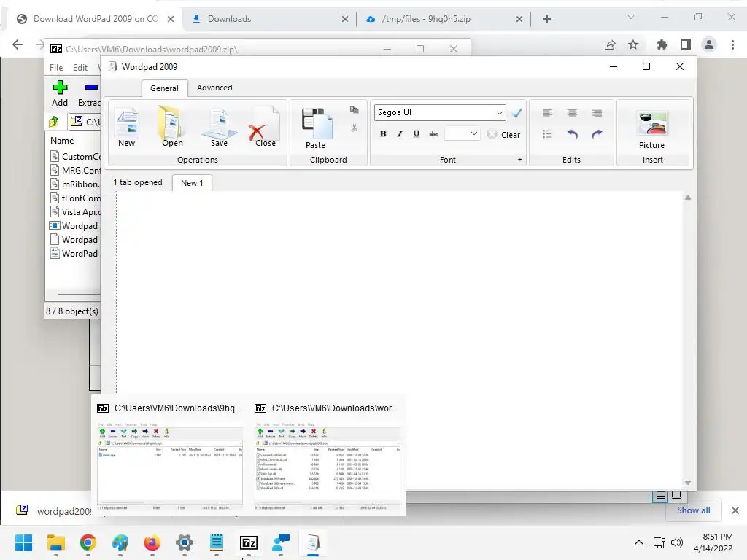Open a new browser tab
Screen dimensions: 747x560
[547, 19]
